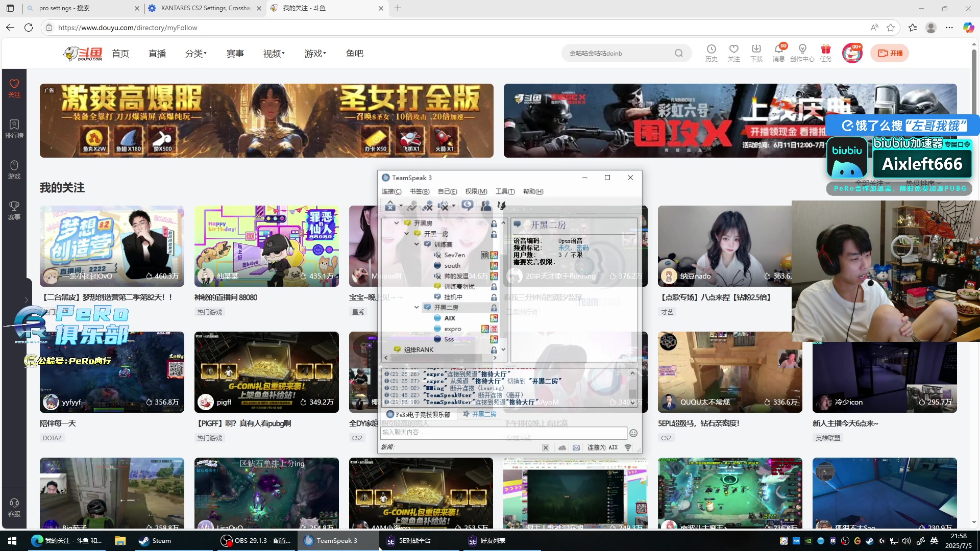Screen dimensions: 980x551
Task: Open TeamSpeak 工具 menu
Action: (505, 191)
